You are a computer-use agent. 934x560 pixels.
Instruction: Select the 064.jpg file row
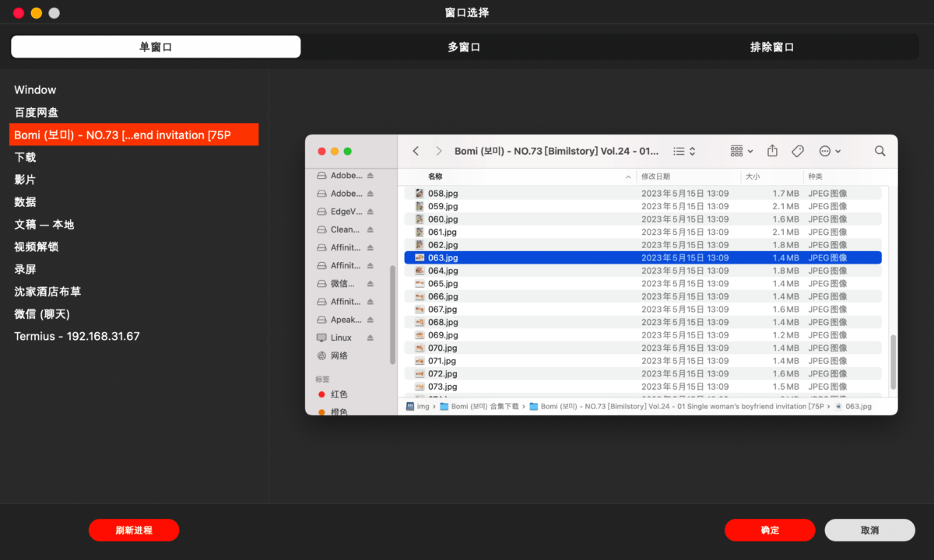point(643,271)
